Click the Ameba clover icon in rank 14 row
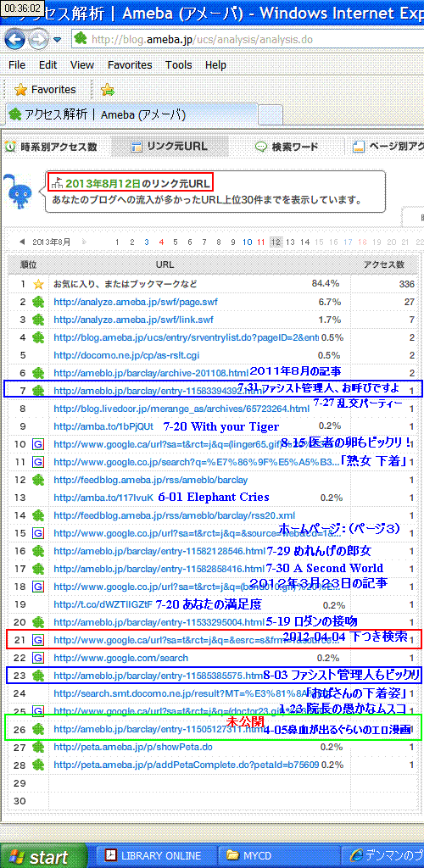The height and width of the screenshot is (868, 424). (38, 515)
